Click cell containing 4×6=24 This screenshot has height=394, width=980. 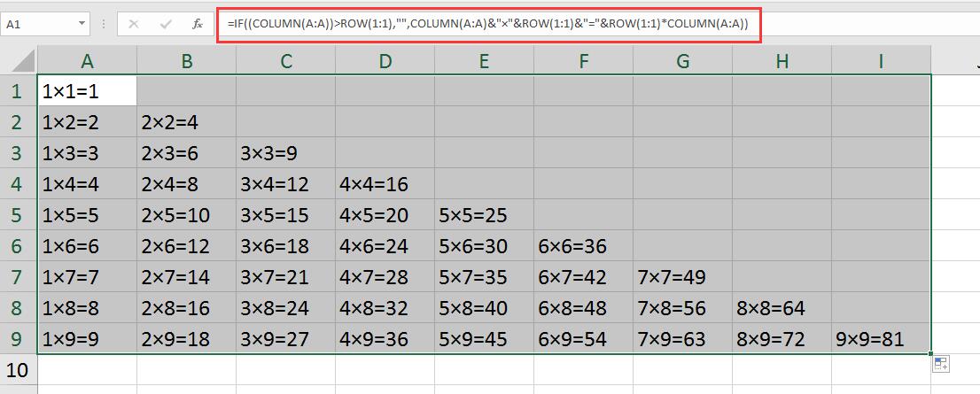pos(385,246)
